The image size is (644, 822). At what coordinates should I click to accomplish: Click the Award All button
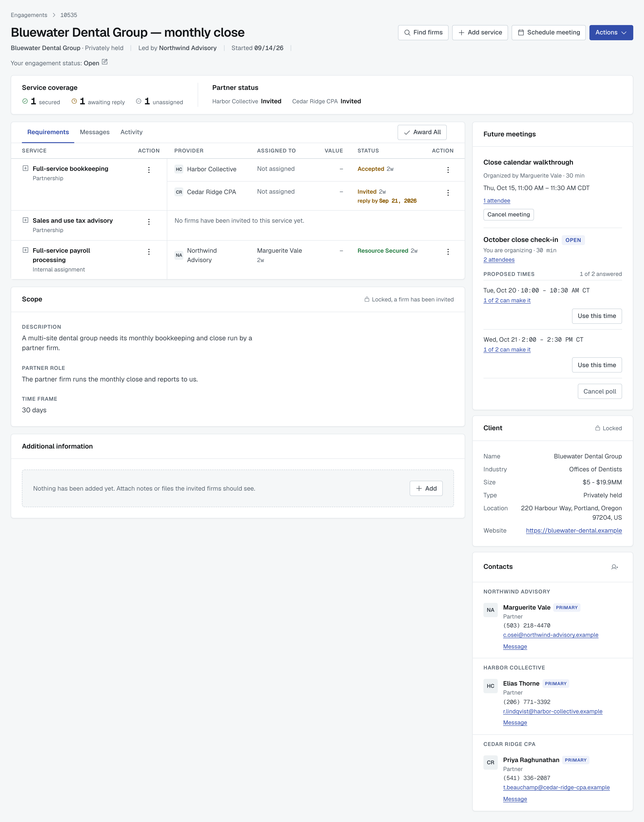(422, 132)
